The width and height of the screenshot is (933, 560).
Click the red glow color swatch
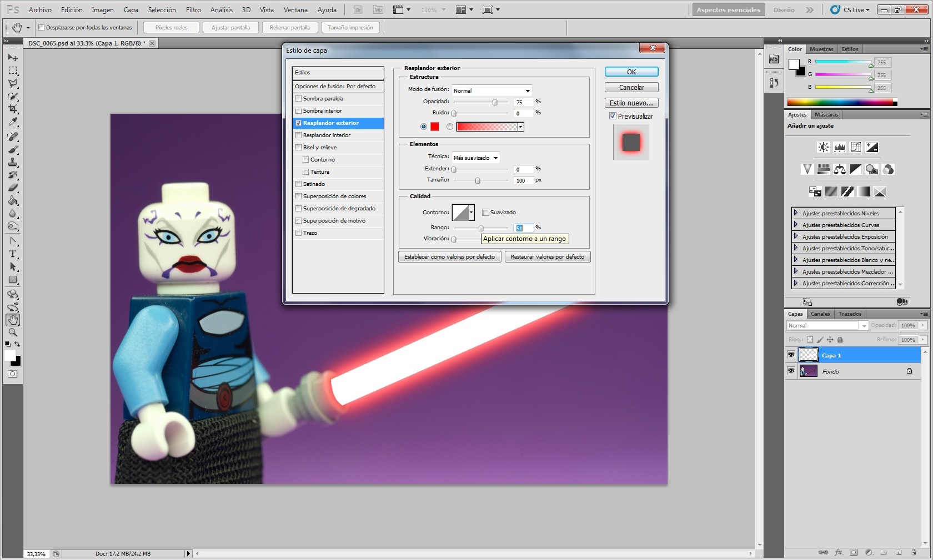point(435,127)
